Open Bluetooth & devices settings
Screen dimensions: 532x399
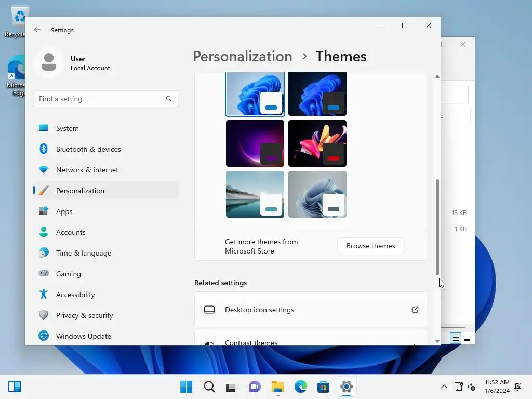point(106,149)
